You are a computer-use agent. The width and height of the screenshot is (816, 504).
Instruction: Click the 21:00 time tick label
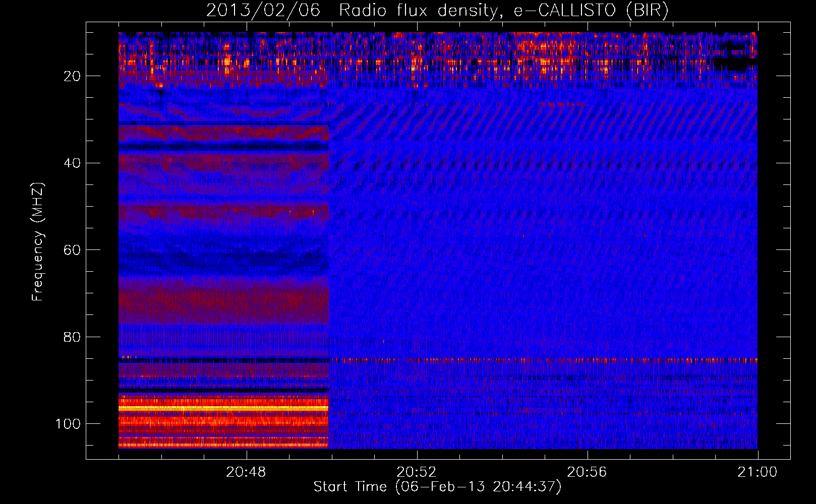point(757,472)
